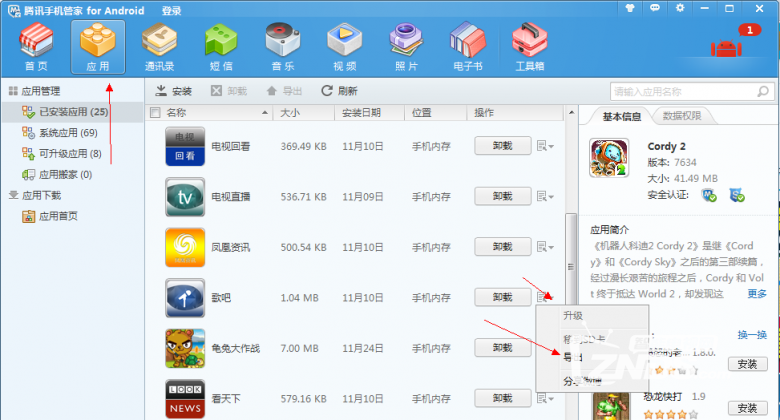Sort by the 位置 column header
The image size is (780, 420).
coord(435,113)
